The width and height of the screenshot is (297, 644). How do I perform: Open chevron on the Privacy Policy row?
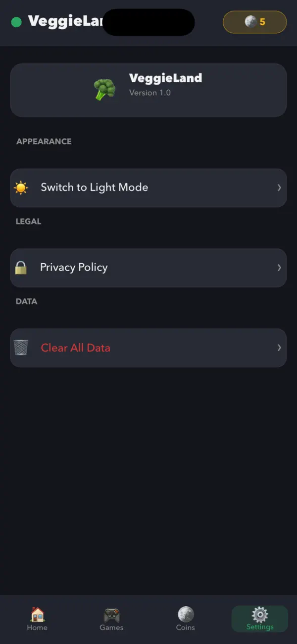[x=279, y=268]
